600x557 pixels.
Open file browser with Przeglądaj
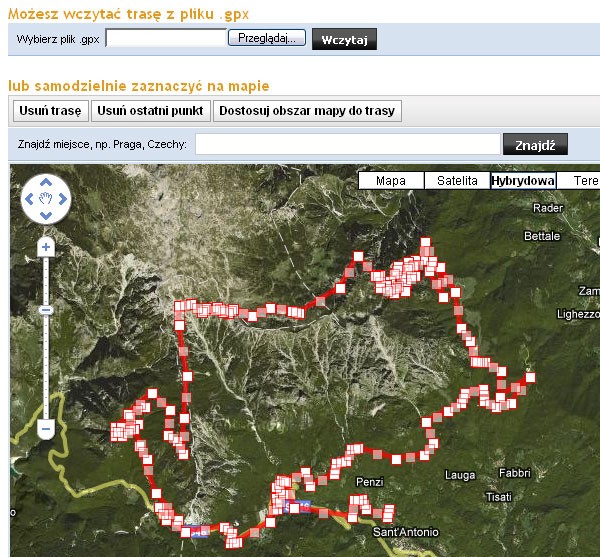tap(267, 38)
